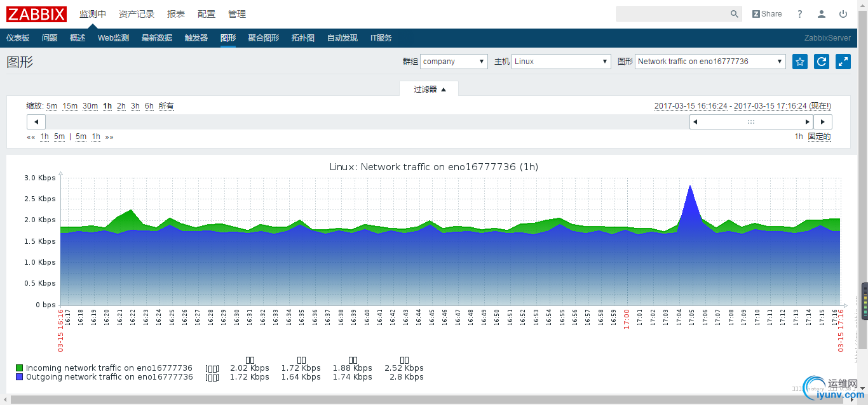The height and width of the screenshot is (405, 868).
Task: Click the 固定的 fixed toggle link
Action: 820,136
